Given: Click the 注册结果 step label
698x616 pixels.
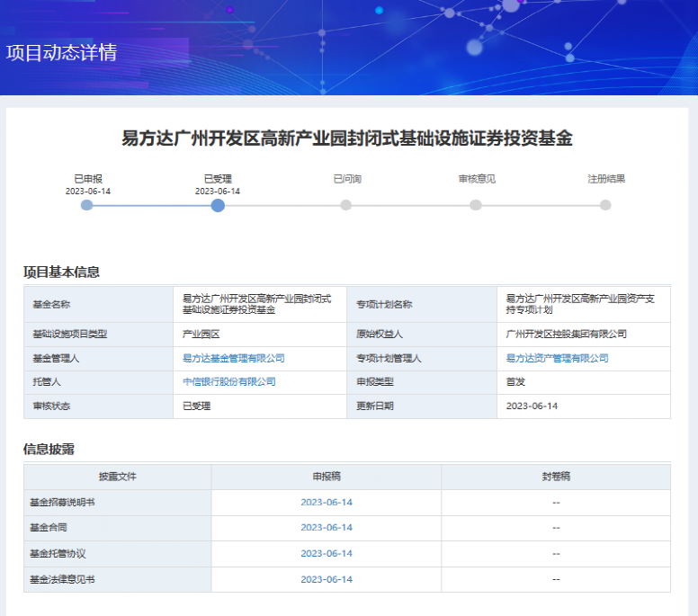Looking at the screenshot, I should [606, 179].
